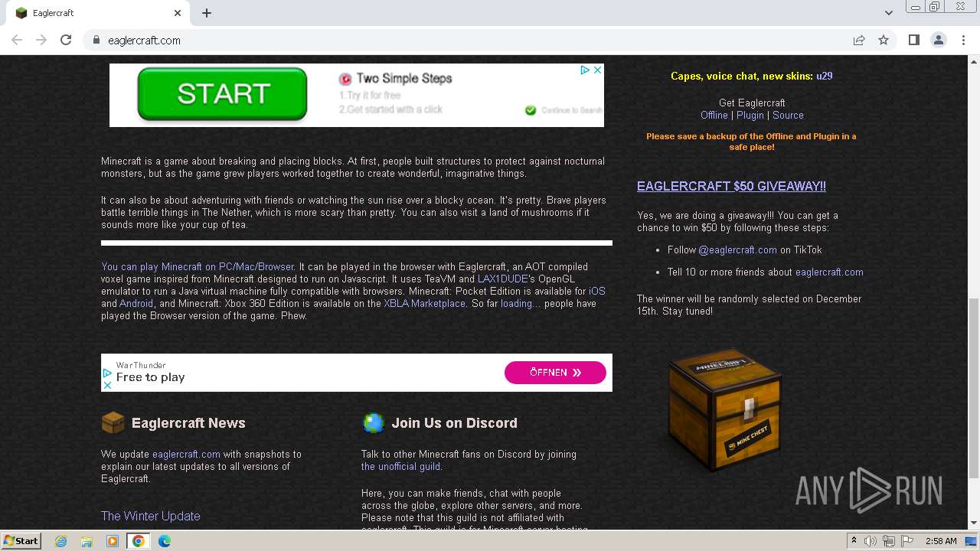Viewport: 980px width, 551px height.
Task: Close the top ad with X icon
Action: [598, 70]
